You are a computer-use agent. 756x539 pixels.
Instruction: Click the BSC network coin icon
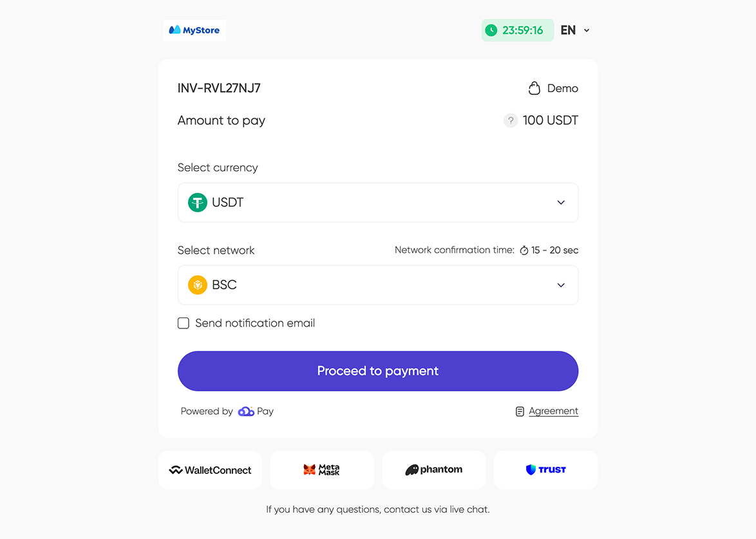pyautogui.click(x=197, y=285)
